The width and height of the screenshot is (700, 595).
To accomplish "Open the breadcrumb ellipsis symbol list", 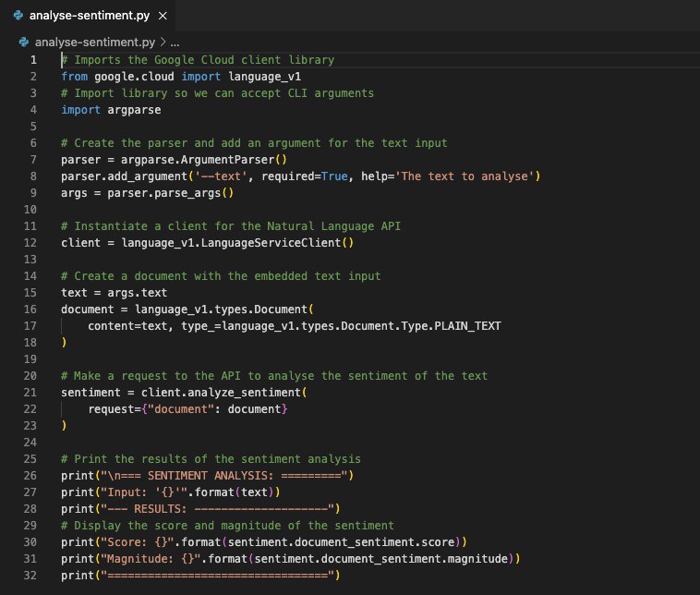I will [175, 42].
